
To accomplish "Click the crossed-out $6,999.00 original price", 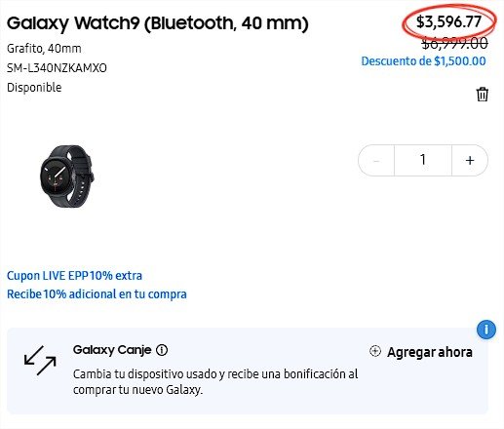I will 454,43.
